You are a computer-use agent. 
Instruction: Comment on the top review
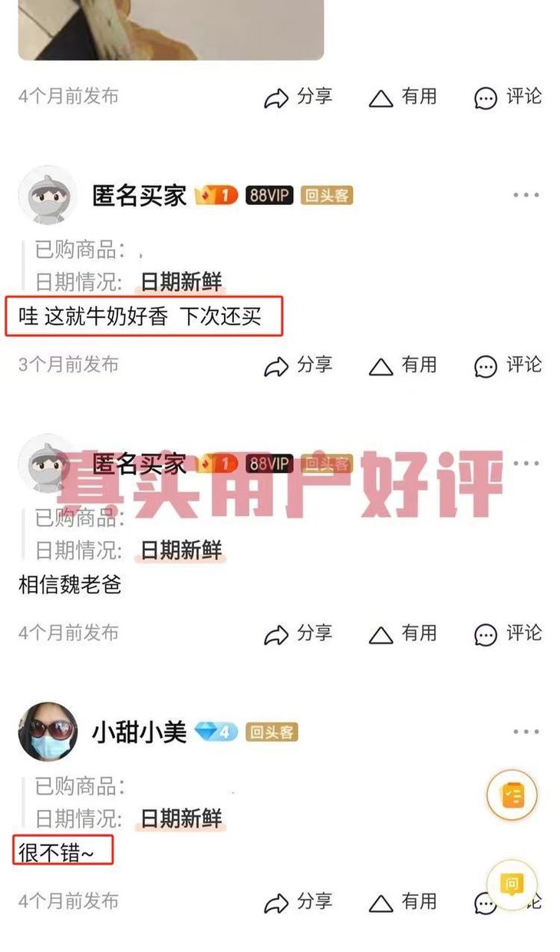tap(507, 98)
